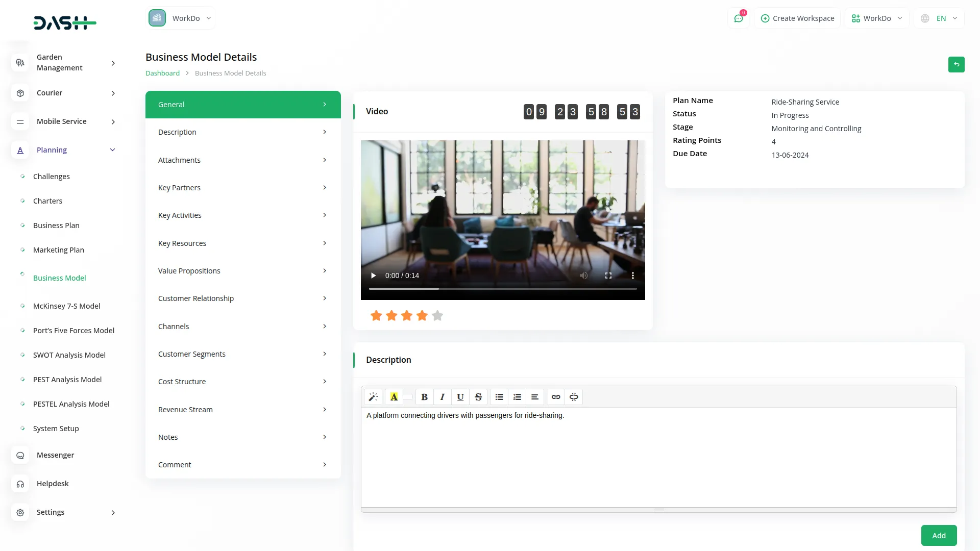Click the Add button below description

click(939, 535)
